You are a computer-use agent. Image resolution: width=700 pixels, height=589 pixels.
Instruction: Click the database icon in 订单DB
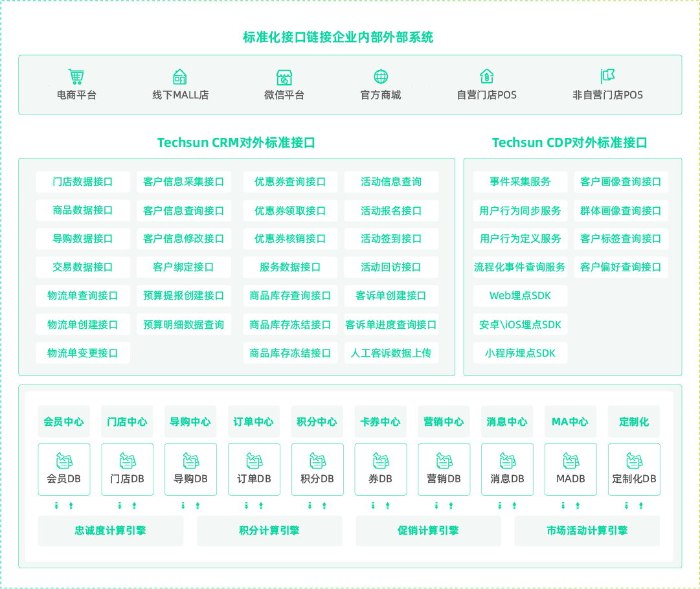254,460
